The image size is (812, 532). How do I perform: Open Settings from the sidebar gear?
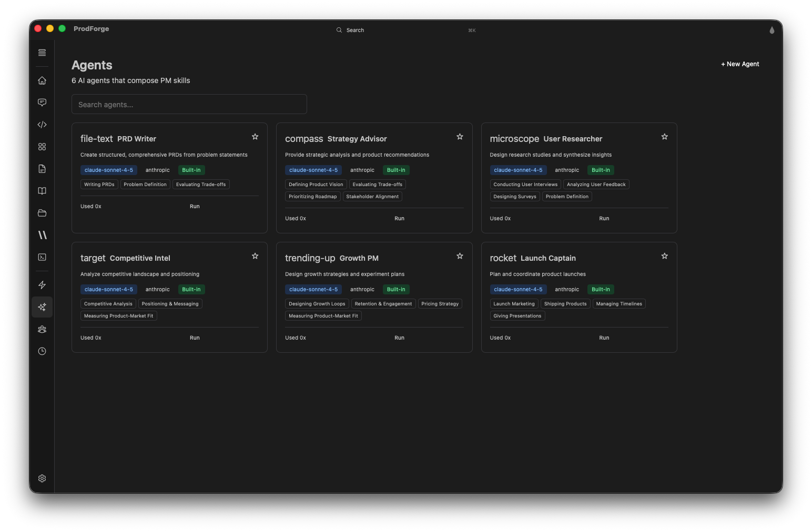pyautogui.click(x=42, y=478)
